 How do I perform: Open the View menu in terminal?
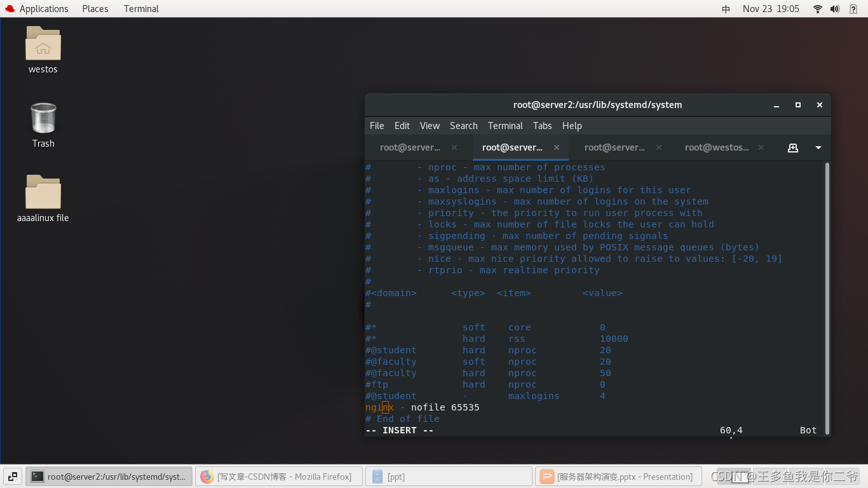pyautogui.click(x=430, y=126)
